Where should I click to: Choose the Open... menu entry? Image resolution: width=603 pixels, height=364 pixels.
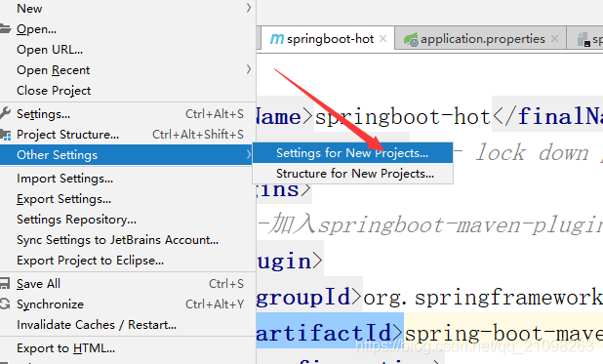tap(127, 29)
